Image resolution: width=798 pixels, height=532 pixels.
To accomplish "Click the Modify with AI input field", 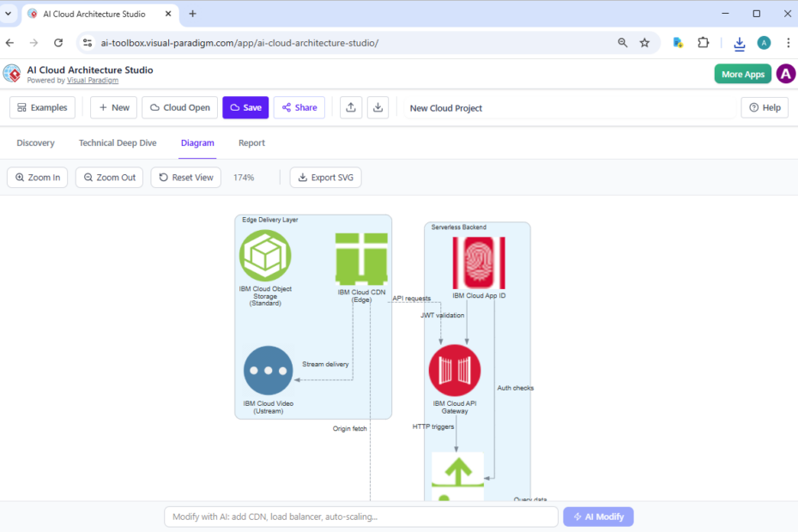I will [360, 516].
